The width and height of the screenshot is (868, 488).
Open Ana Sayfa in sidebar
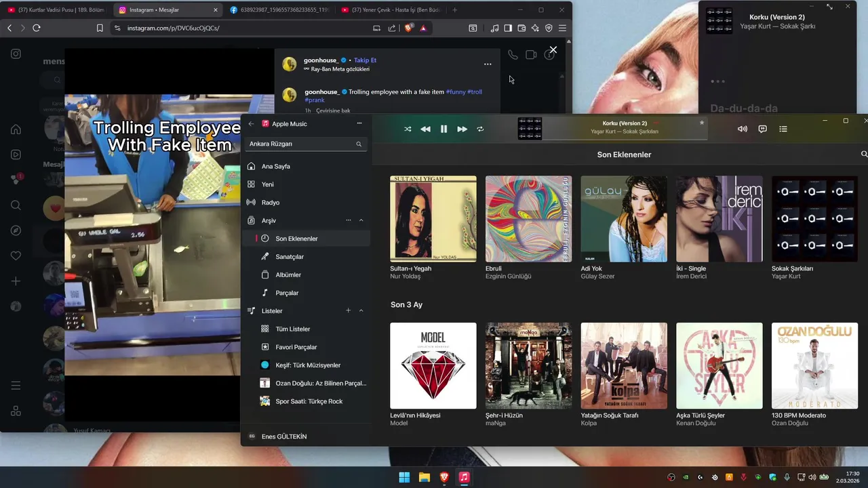click(306, 166)
